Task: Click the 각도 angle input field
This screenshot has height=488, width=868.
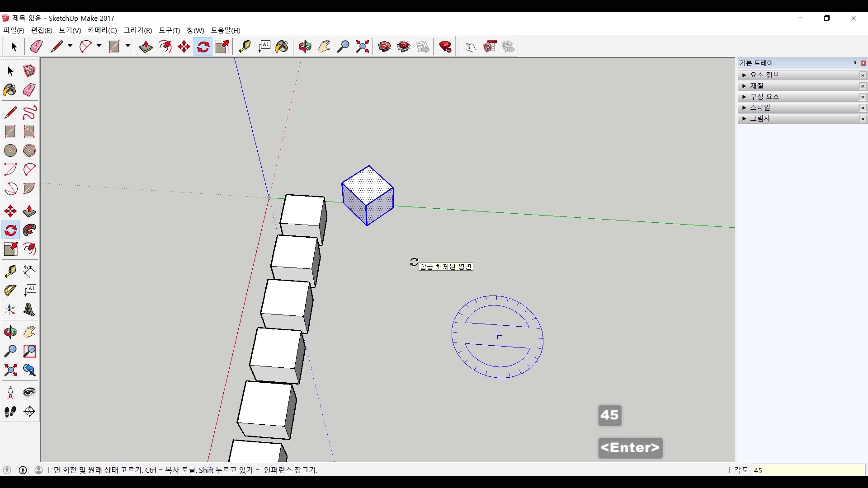Action: coord(808,470)
